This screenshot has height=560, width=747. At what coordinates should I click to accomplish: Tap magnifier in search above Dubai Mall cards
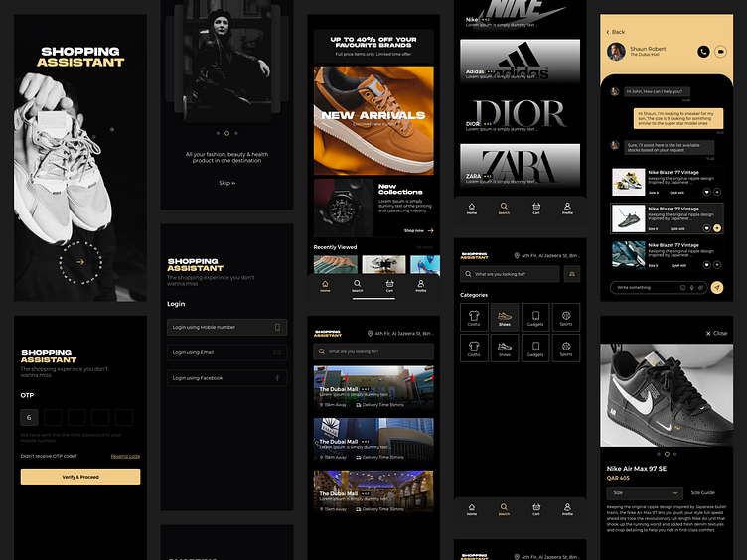pyautogui.click(x=322, y=351)
